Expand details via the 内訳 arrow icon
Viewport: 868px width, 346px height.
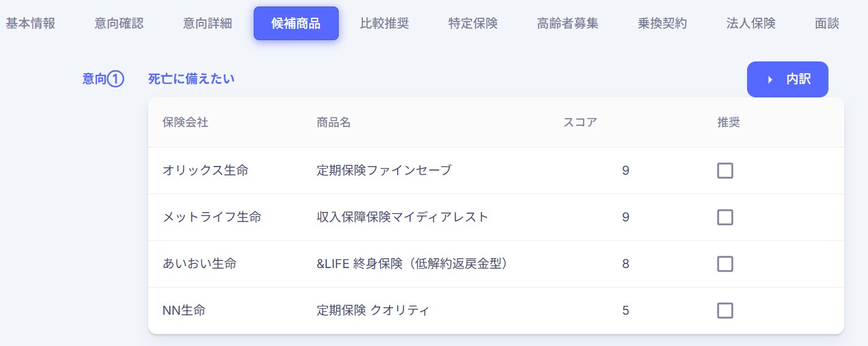click(770, 79)
